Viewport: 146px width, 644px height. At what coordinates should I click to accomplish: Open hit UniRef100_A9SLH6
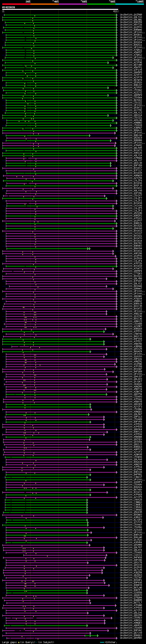(131, 120)
